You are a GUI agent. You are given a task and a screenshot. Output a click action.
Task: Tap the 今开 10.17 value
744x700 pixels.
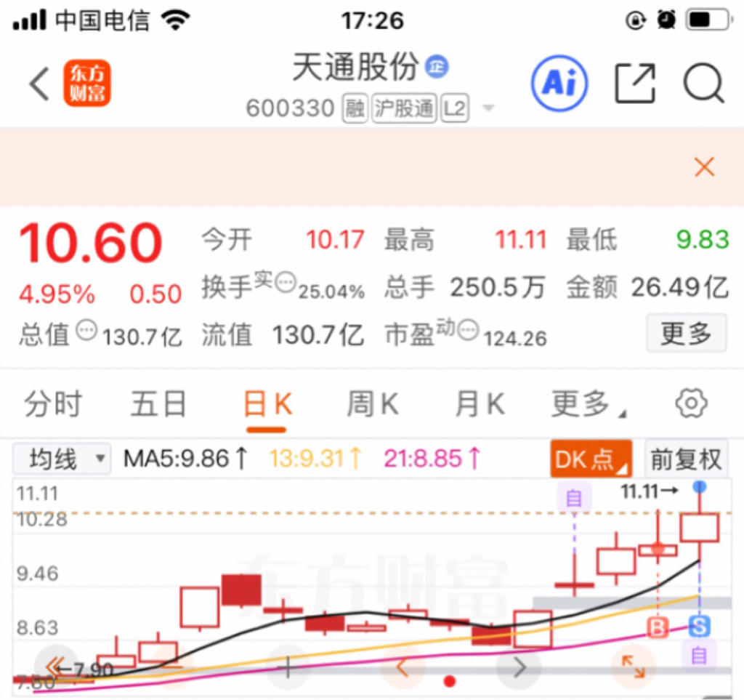click(335, 239)
